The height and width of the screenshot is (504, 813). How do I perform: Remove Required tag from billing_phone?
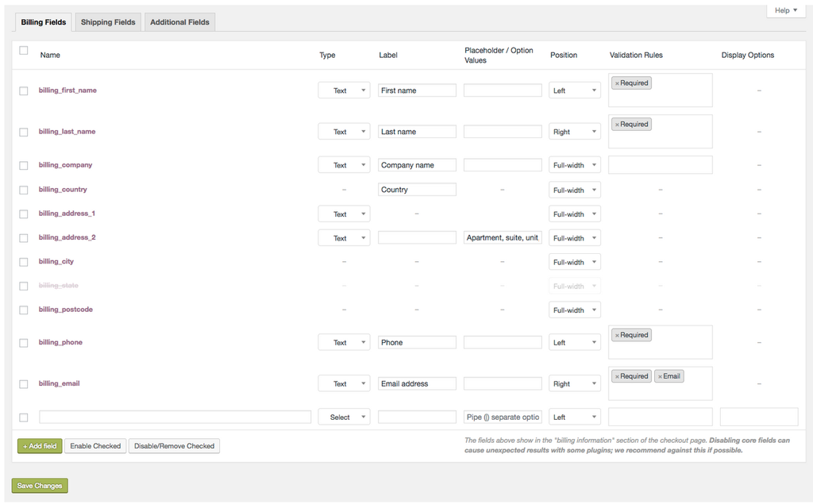[617, 336]
